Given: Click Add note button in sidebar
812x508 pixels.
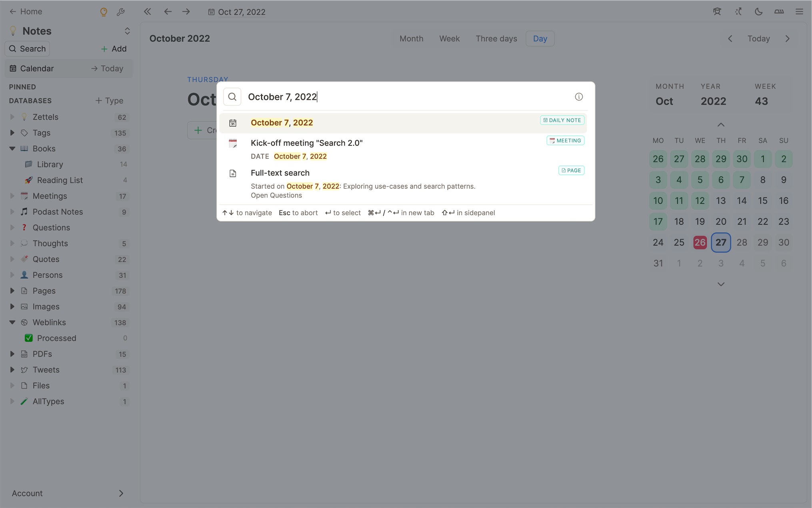Looking at the screenshot, I should pos(114,48).
